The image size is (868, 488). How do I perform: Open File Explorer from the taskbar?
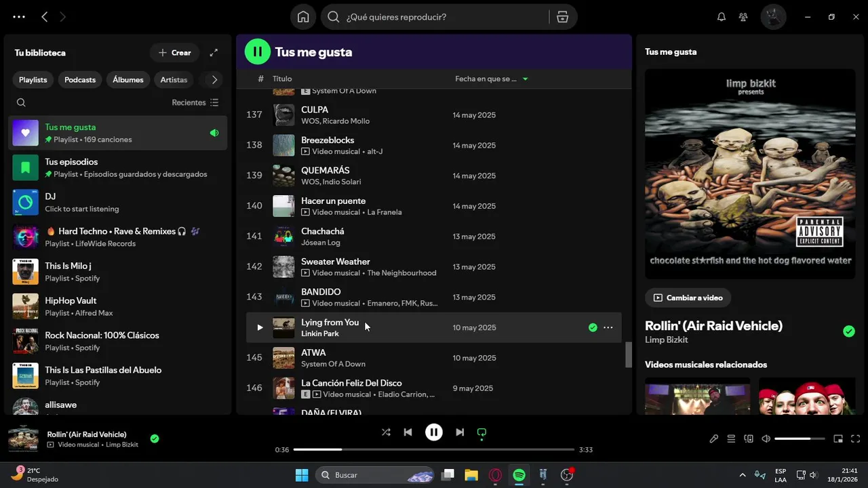(x=471, y=475)
